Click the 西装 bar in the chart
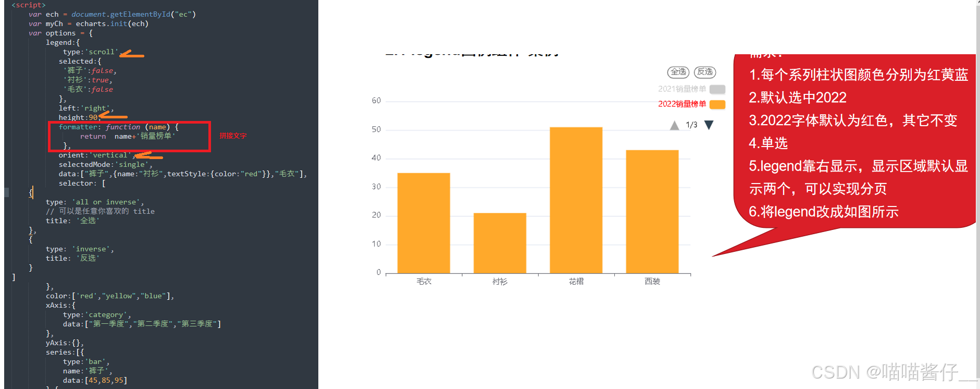Screen dimensions: 980x389 point(652,212)
